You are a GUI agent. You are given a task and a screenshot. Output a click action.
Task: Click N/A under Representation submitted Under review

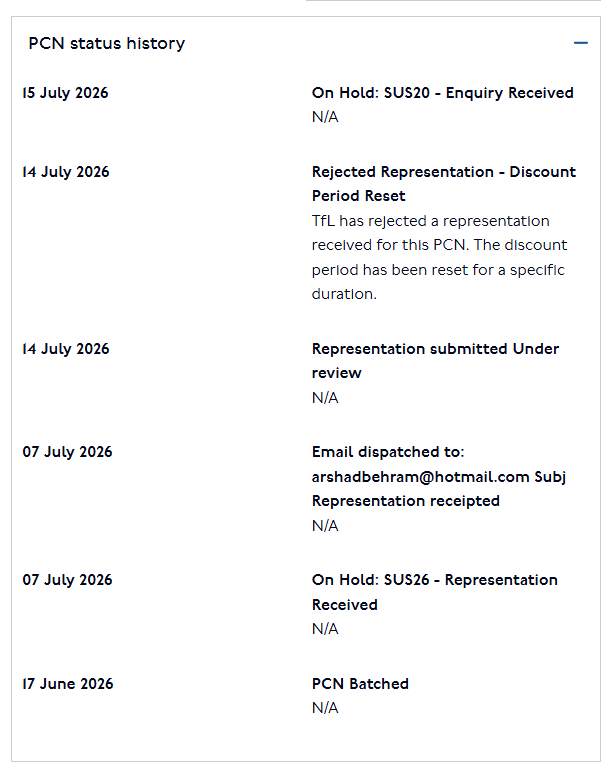tap(325, 398)
